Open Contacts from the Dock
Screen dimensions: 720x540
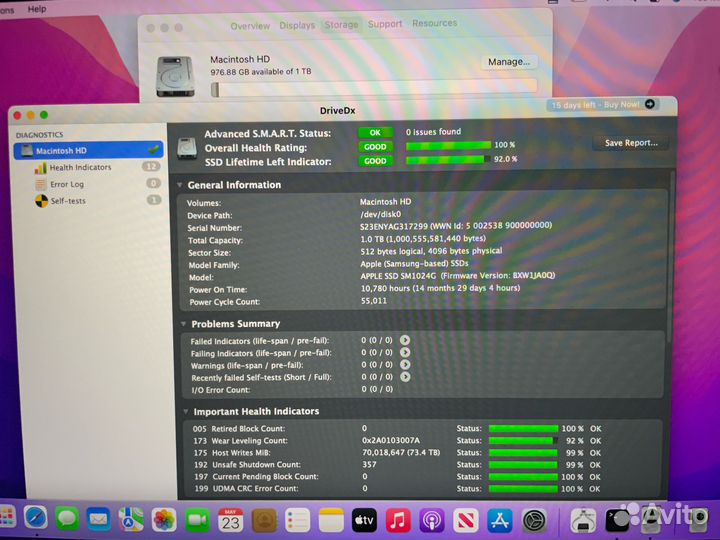coord(264,520)
